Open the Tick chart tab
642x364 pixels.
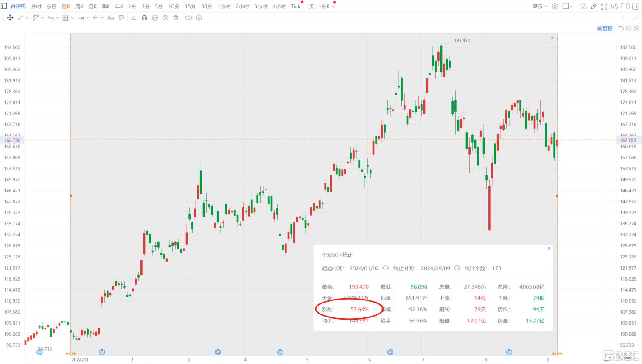pos(296,6)
